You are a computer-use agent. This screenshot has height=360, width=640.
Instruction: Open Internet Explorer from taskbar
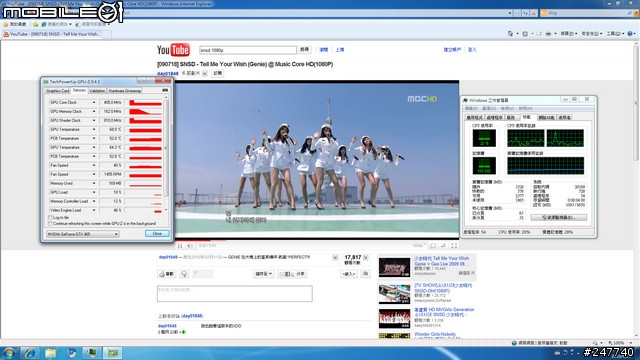(30, 353)
